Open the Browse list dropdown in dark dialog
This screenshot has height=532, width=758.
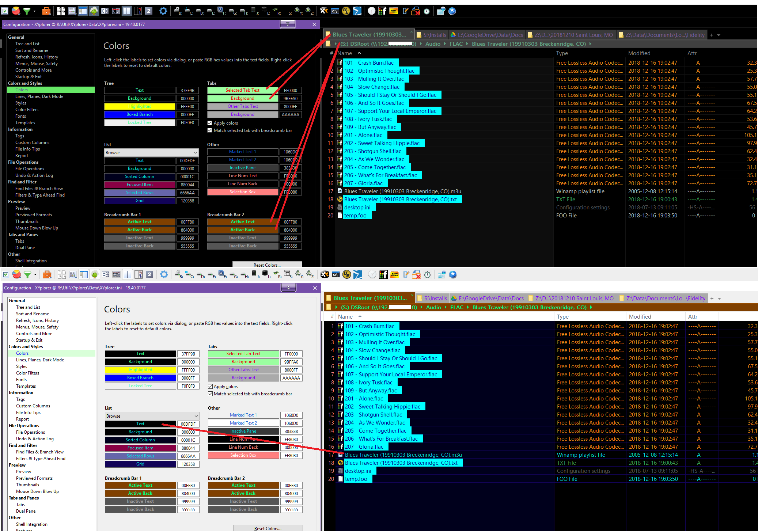pos(195,153)
